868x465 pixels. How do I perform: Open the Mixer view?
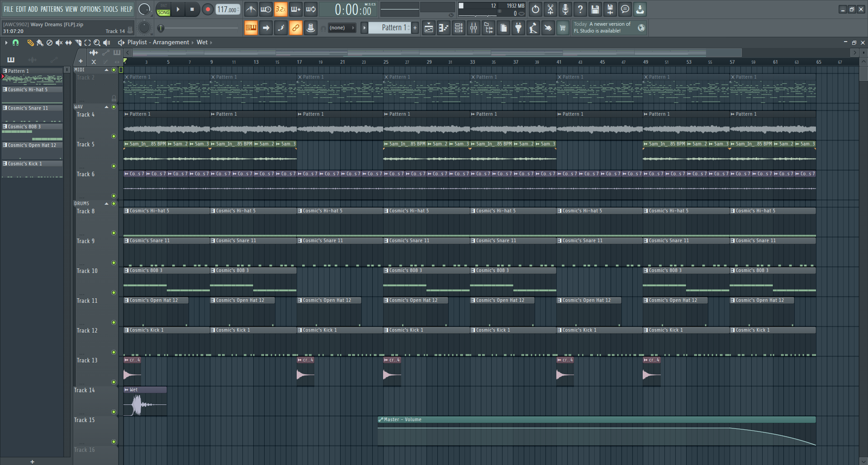[x=474, y=28]
